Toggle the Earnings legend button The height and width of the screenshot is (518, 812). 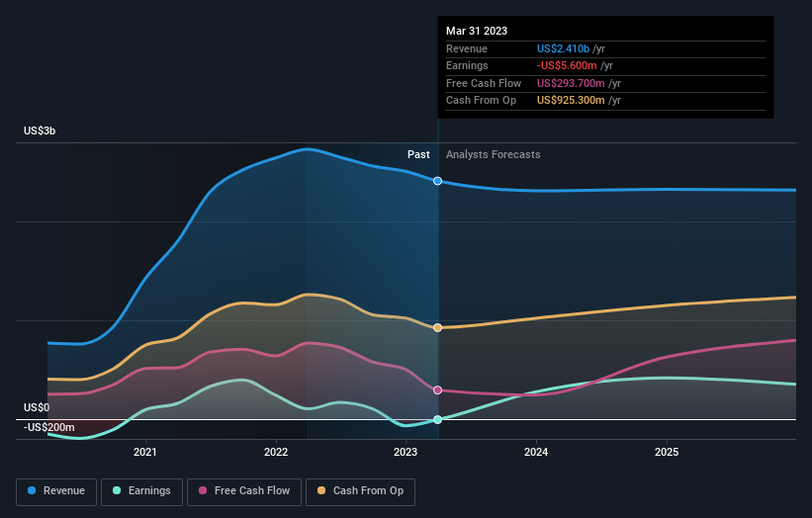pyautogui.click(x=141, y=491)
